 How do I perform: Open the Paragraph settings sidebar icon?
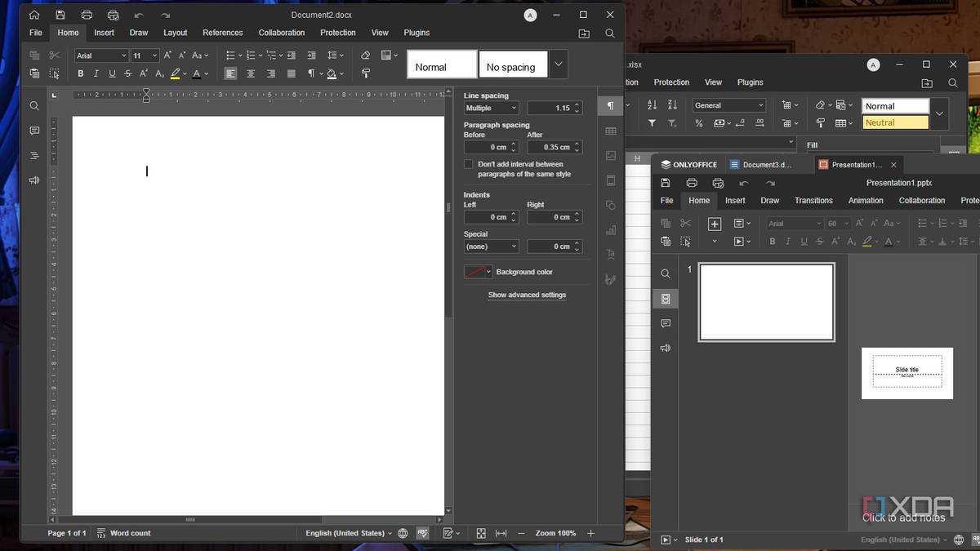(x=610, y=106)
